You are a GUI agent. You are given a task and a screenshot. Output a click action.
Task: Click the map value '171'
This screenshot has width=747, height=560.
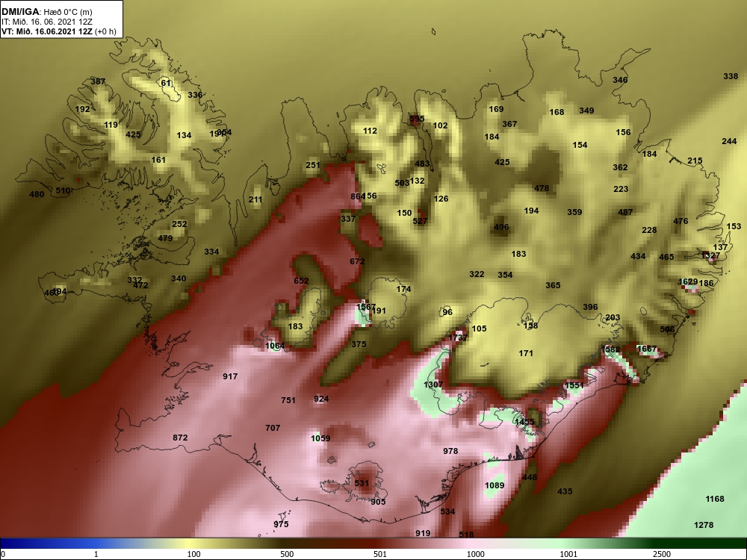point(526,353)
